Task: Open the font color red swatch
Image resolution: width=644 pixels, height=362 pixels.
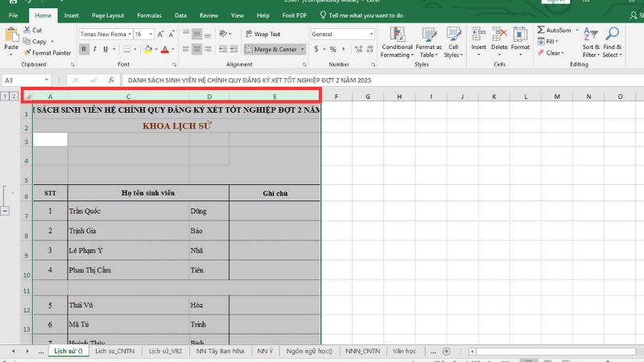Action: [x=164, y=49]
